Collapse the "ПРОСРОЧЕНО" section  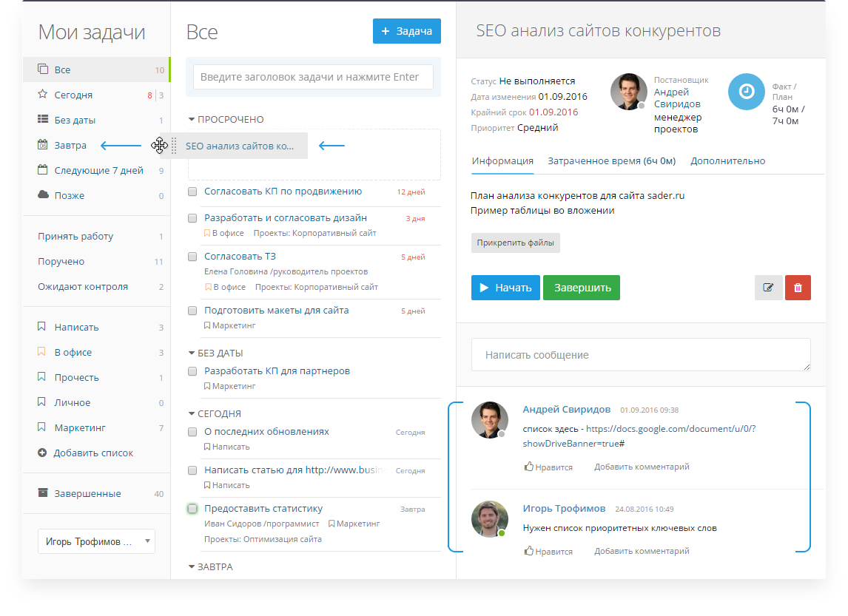tap(193, 119)
